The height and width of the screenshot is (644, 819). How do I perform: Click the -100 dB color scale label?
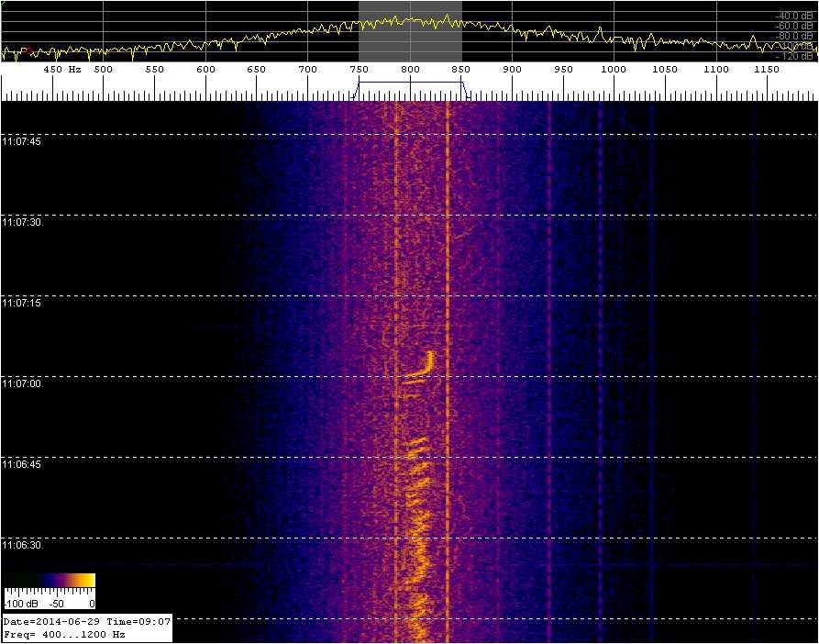point(18,604)
